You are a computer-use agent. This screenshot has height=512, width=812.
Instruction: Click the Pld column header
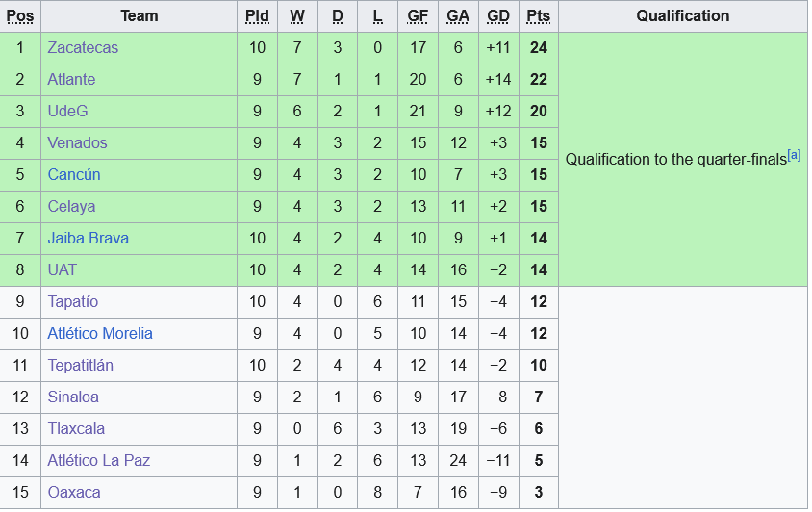coord(257,16)
